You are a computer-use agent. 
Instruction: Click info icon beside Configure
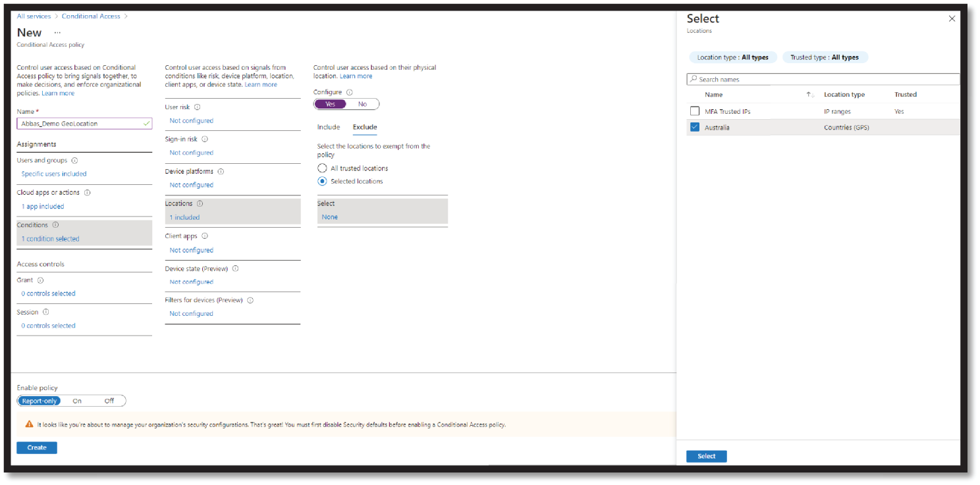coord(350,93)
